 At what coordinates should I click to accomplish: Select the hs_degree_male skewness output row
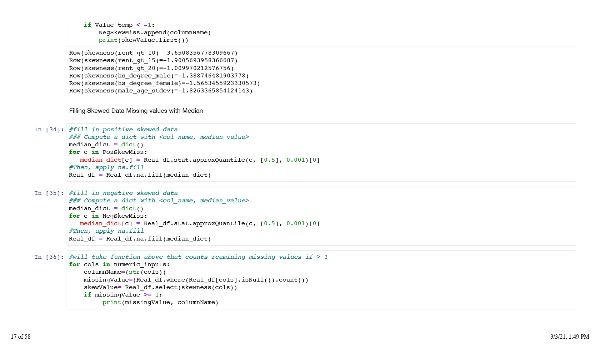pos(159,76)
